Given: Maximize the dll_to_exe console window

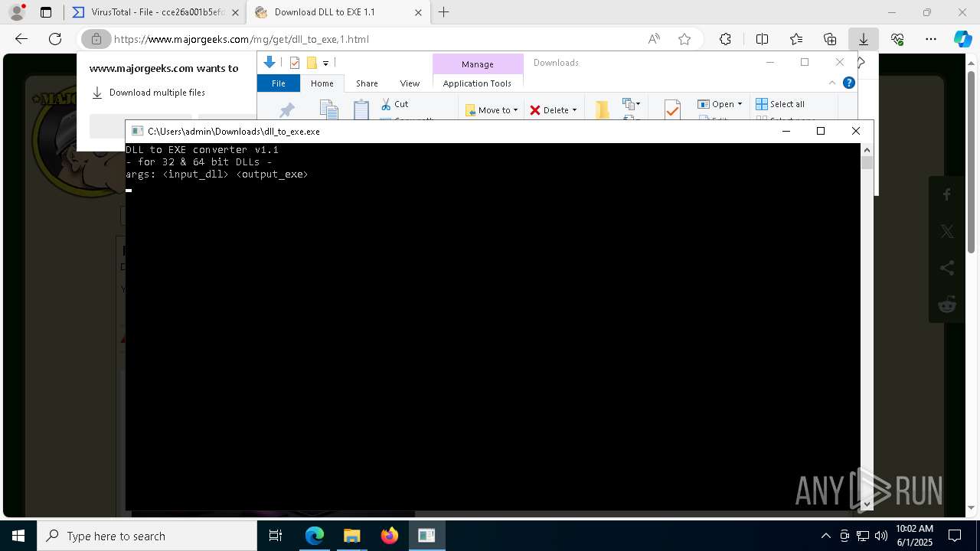Looking at the screenshot, I should [821, 131].
